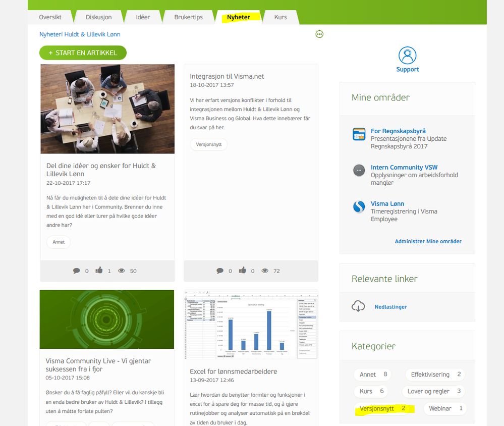Screen dimensions: 504x426
Task: Click the comment icon on the 'Del dine idéer' card
Action: 77,271
